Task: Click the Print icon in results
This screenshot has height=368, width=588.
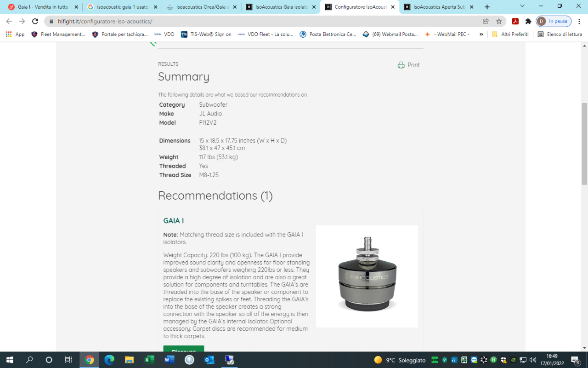Action: (401, 65)
